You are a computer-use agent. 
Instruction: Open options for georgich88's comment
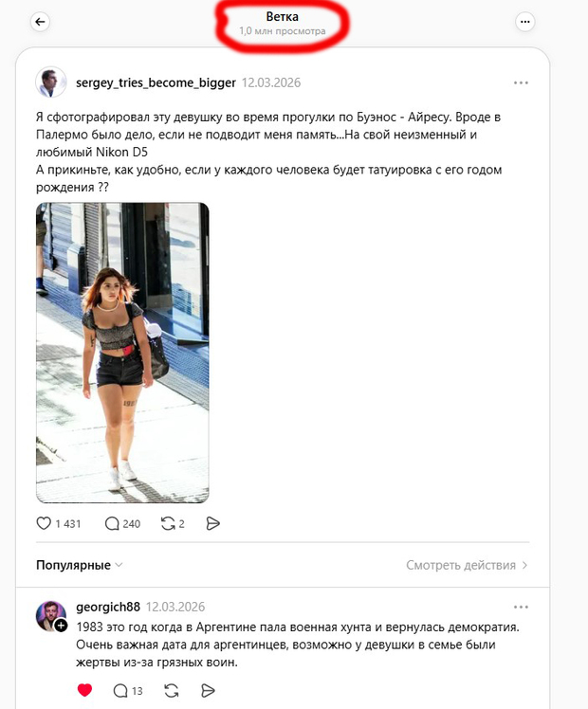click(521, 607)
